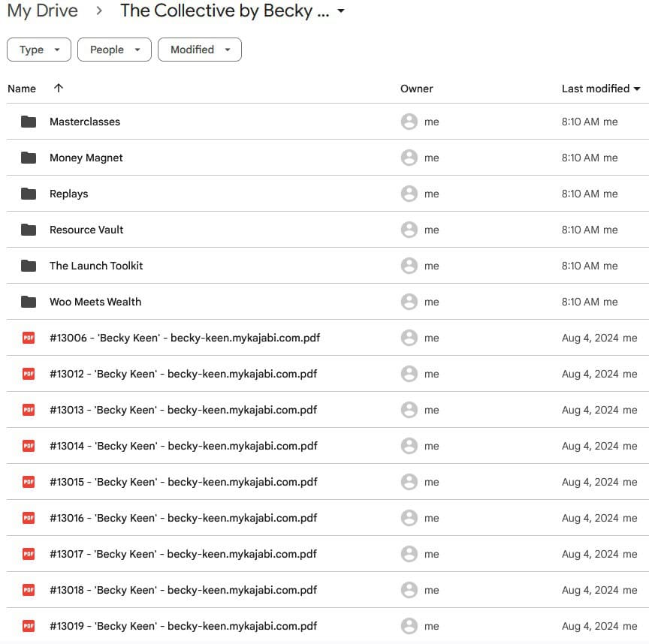Toggle name sort direction arrow
This screenshot has height=644, width=649.
pyautogui.click(x=59, y=88)
